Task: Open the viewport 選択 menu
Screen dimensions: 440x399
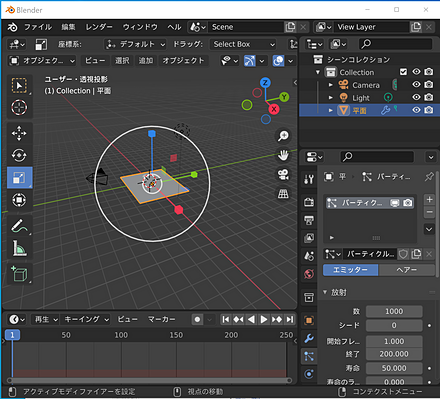Action: pyautogui.click(x=122, y=61)
